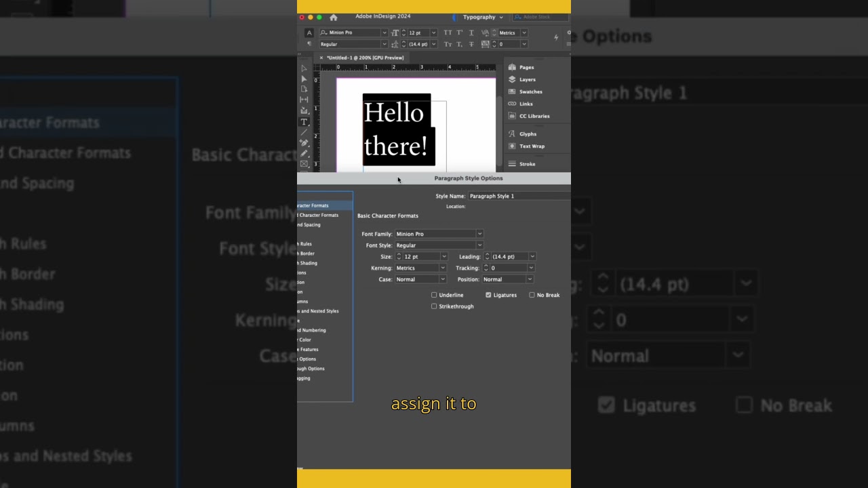Open Kerning dropdown in dialog
The height and width of the screenshot is (488, 868).
442,268
